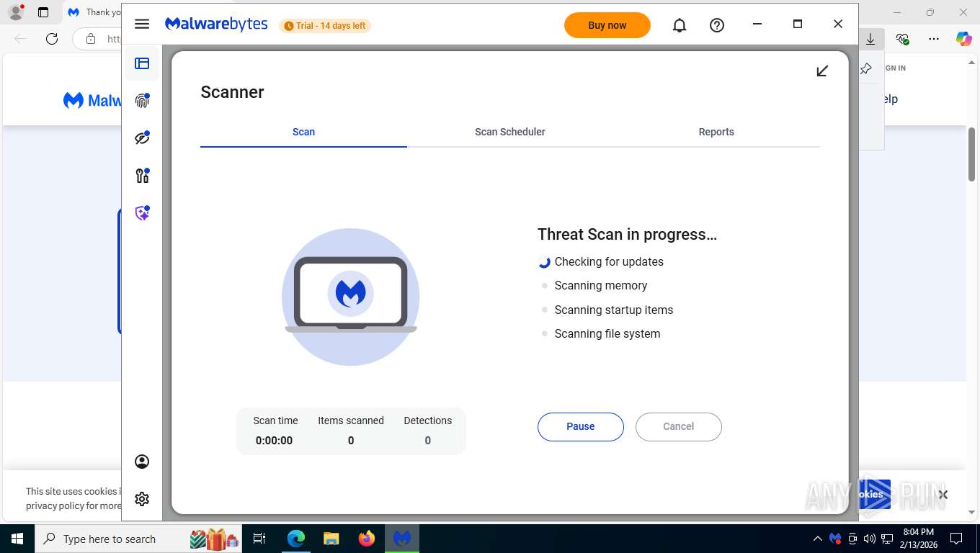Screen dimensions: 980x553
Task: Select the Scanning memory text
Action: [601, 285]
